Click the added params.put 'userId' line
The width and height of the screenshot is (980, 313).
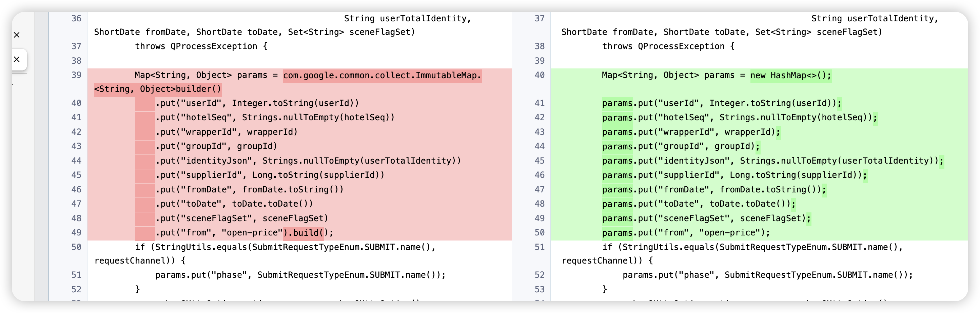(x=721, y=103)
